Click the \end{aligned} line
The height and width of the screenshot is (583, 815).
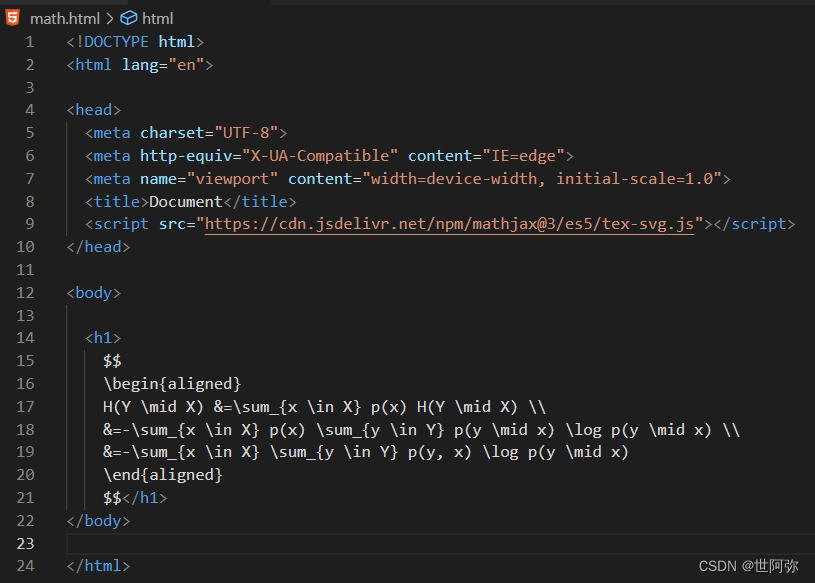tap(163, 475)
